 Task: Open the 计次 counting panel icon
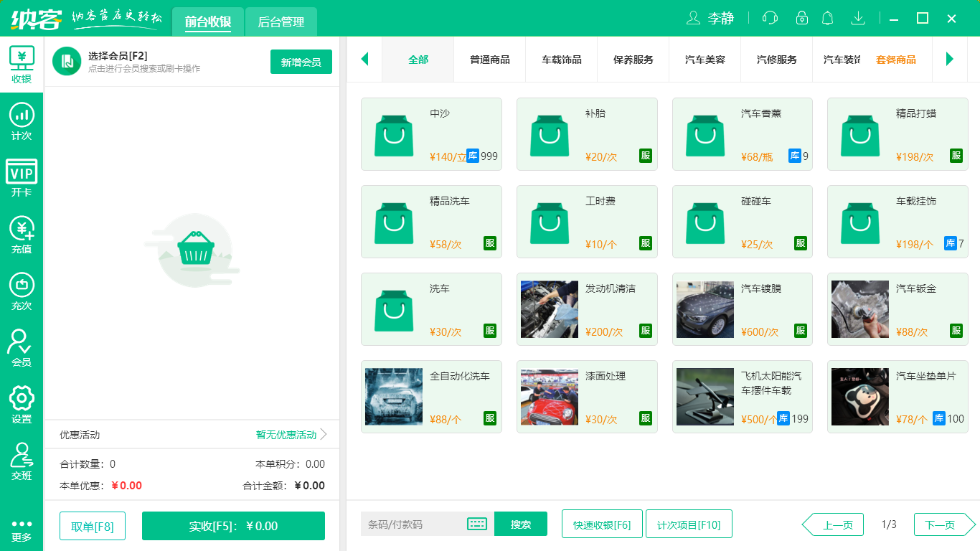[x=22, y=120]
